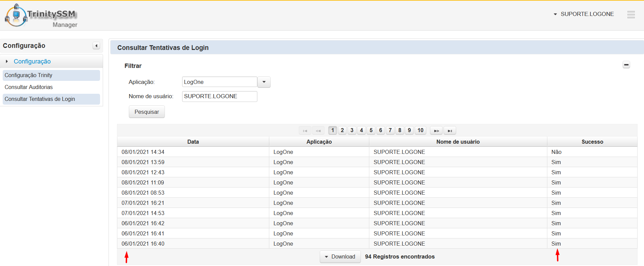Sort table by Data column header
This screenshot has width=644, height=266.
pyautogui.click(x=193, y=142)
